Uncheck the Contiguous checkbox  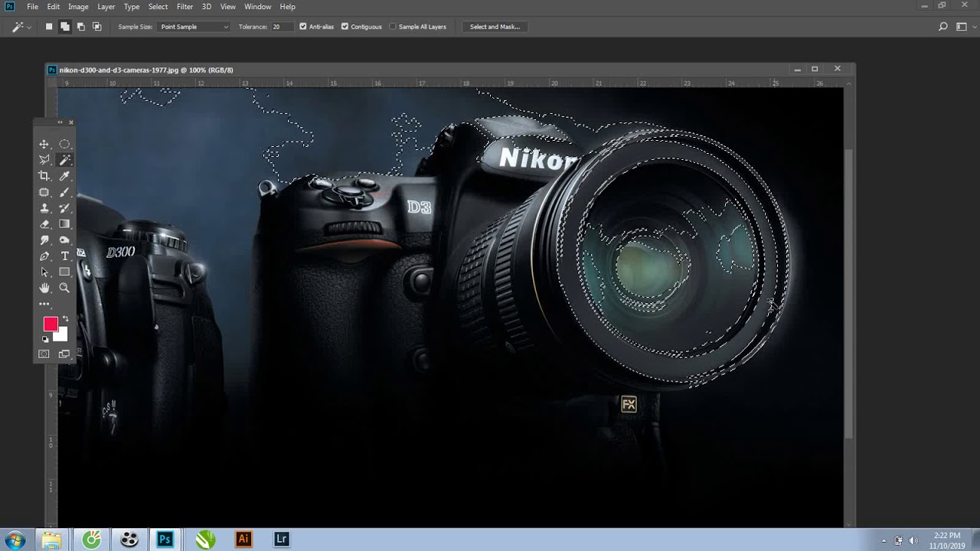345,27
